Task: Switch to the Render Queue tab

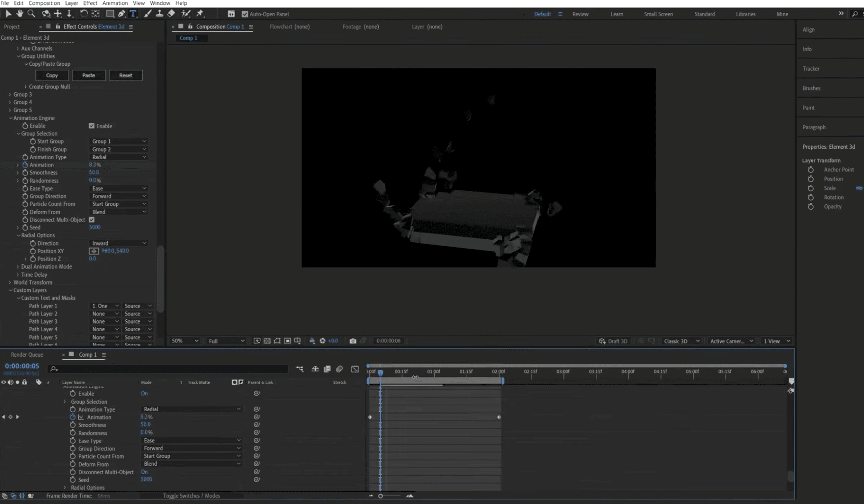Action: [x=27, y=355]
